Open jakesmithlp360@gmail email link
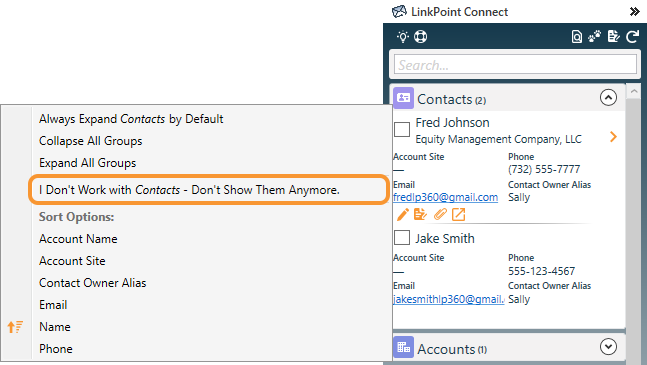647x365 pixels. tap(449, 299)
